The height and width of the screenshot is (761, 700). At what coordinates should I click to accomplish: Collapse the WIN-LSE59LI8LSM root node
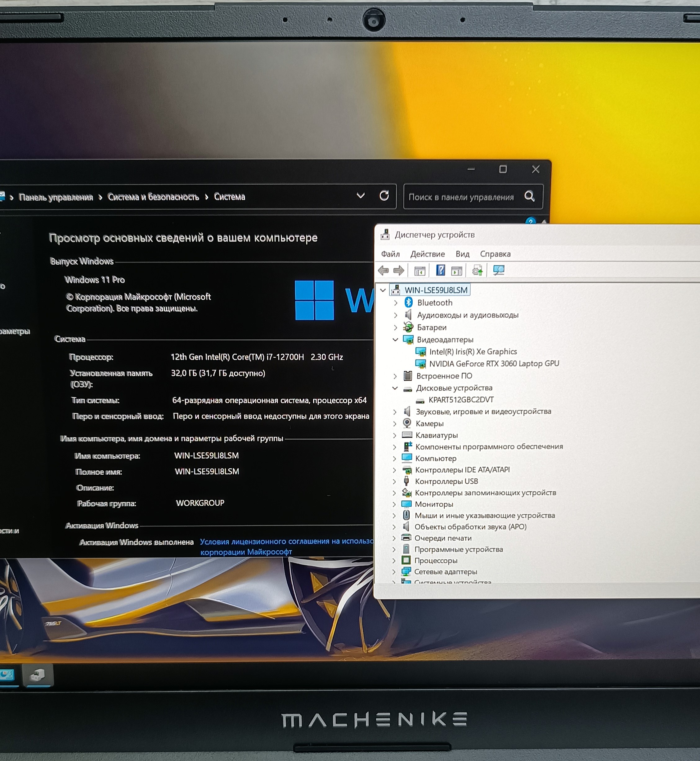(x=383, y=290)
